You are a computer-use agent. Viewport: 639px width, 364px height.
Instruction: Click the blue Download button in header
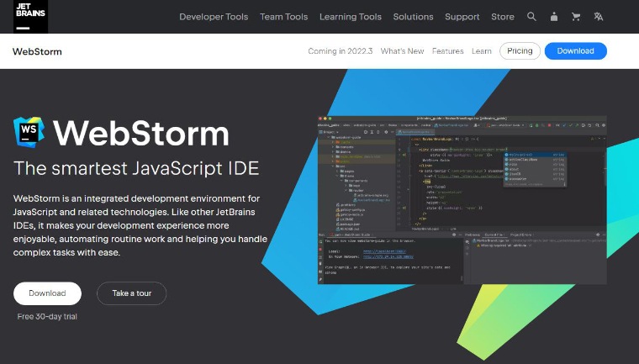pos(575,51)
